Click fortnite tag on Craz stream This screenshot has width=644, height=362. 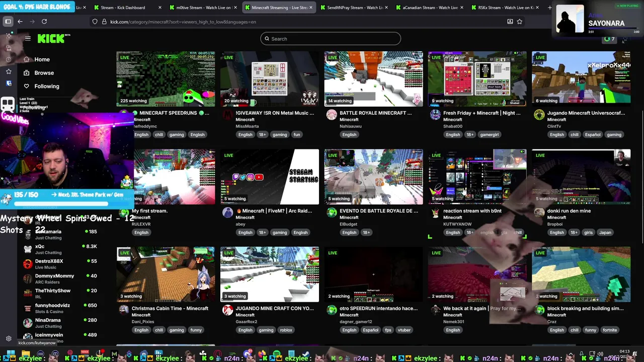pos(610,330)
